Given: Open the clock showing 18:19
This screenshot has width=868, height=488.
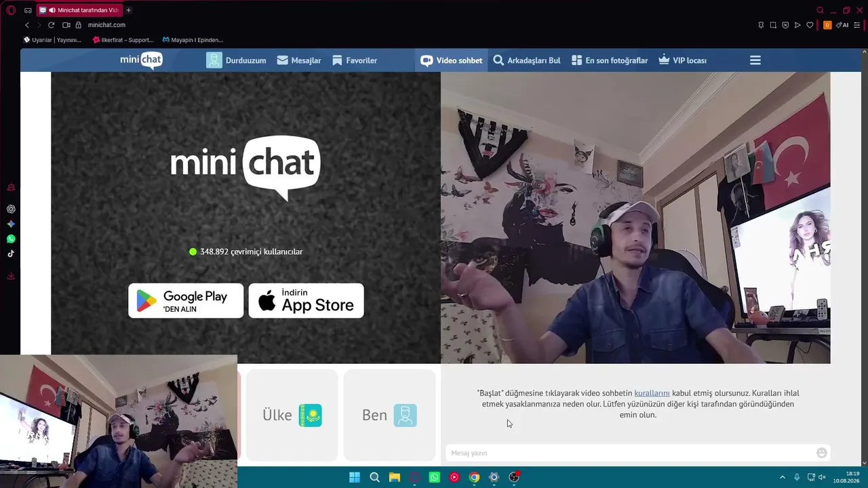Looking at the screenshot, I should click(x=848, y=477).
